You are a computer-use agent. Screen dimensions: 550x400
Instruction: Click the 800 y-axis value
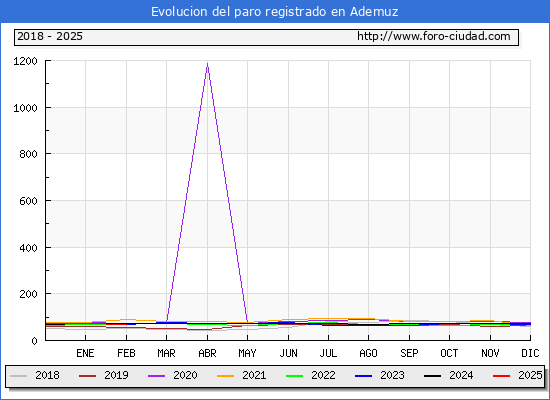tap(28, 154)
